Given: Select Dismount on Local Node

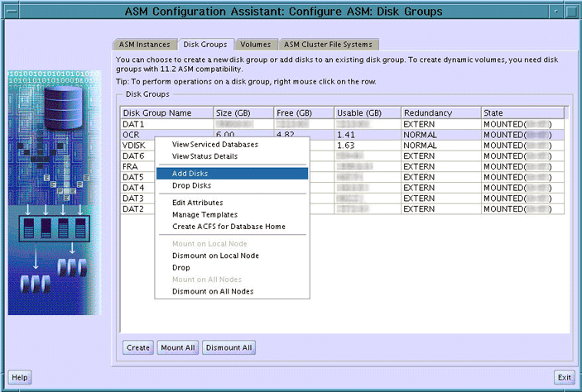Looking at the screenshot, I should pos(215,256).
